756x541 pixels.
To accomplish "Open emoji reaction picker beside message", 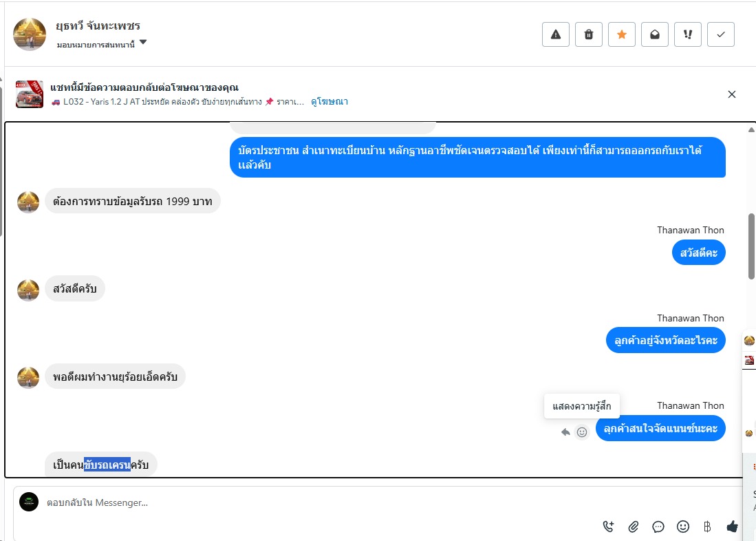I will [582, 432].
